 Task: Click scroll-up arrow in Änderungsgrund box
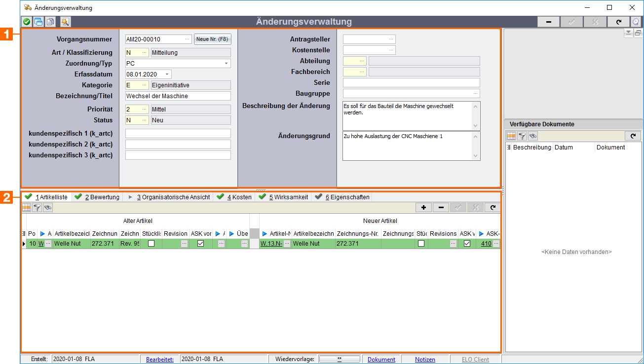coord(476,136)
